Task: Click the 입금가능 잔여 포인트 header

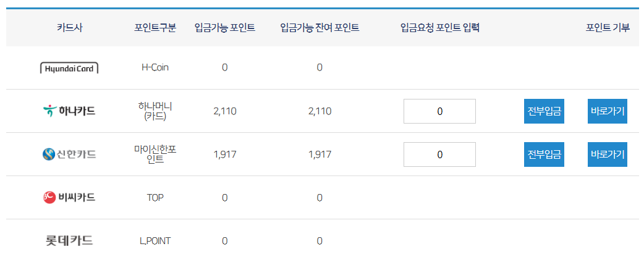Action: tap(320, 28)
